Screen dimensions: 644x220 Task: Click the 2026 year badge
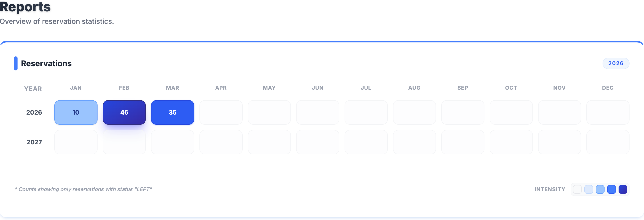pyautogui.click(x=616, y=63)
